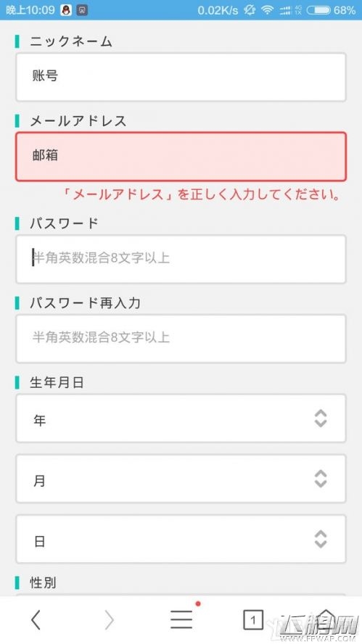Tap the QQ penguin status bar icon
362x644 pixels.
pos(66,10)
